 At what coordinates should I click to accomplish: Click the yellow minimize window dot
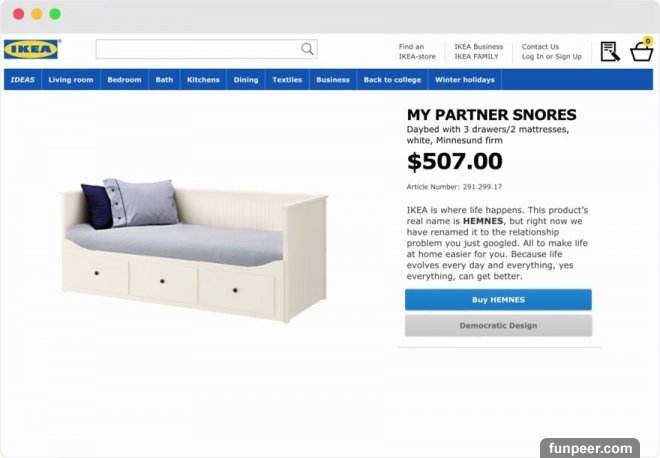tap(37, 14)
